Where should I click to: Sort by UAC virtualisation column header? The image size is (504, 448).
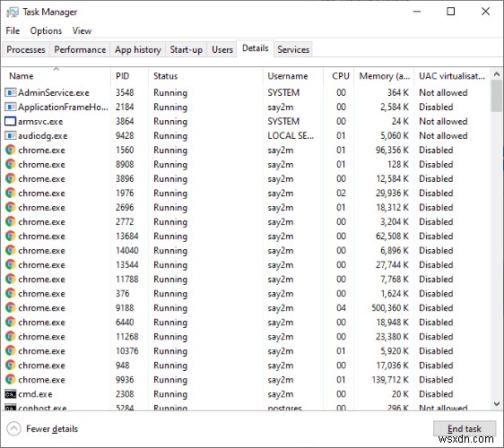tap(452, 76)
